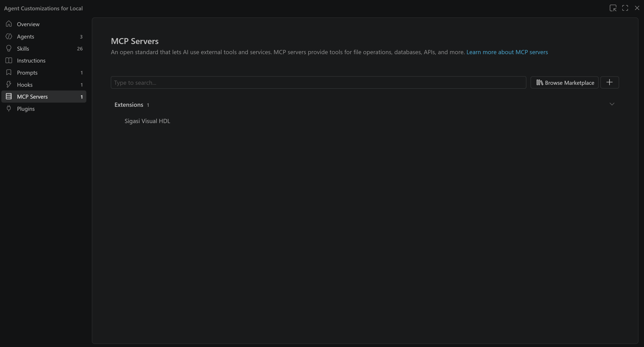The height and width of the screenshot is (347, 644).
Task: Click the Instructions book icon
Action: tap(9, 61)
